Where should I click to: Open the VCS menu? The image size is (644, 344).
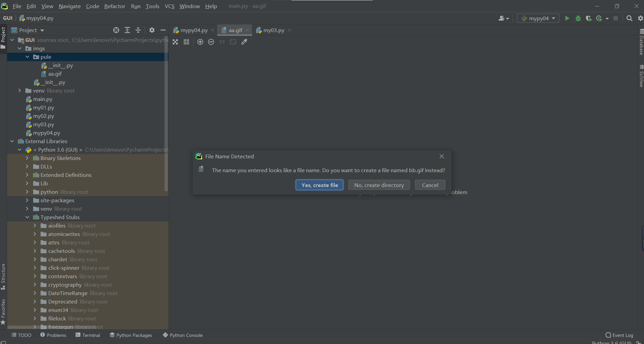170,6
